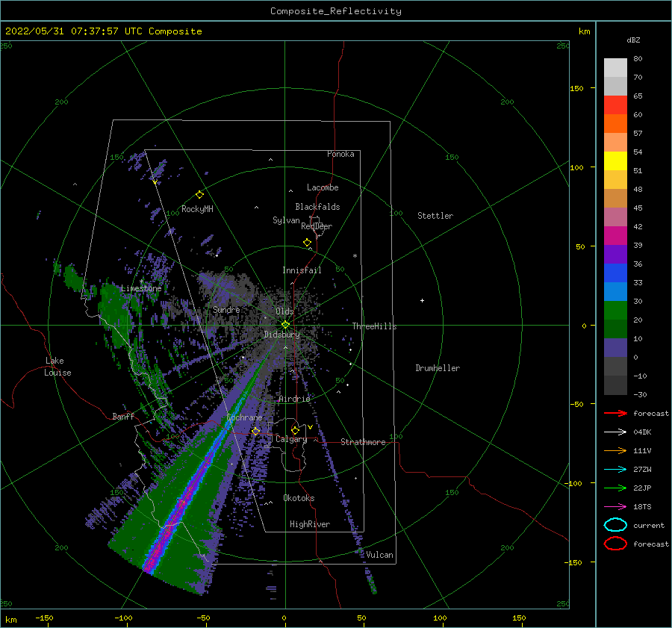Click the cyan current ellipse legend icon
This screenshot has height=628, width=672.
pos(615,525)
